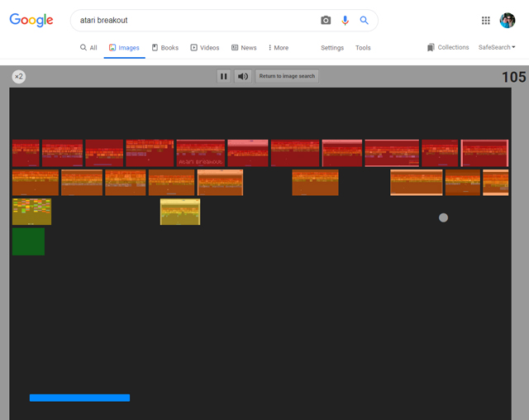Open the News tab
The height and width of the screenshot is (420, 529).
(244, 48)
